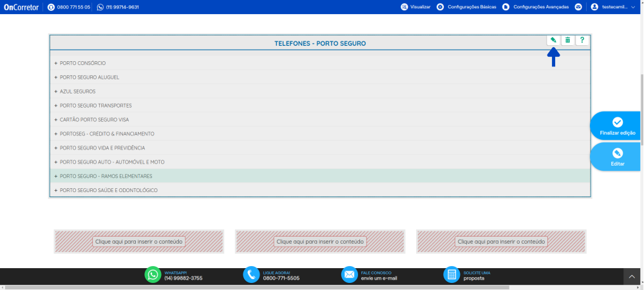This screenshot has width=644, height=290.
Task: Click the horizontal scrollbar thumb
Action: 257,287
